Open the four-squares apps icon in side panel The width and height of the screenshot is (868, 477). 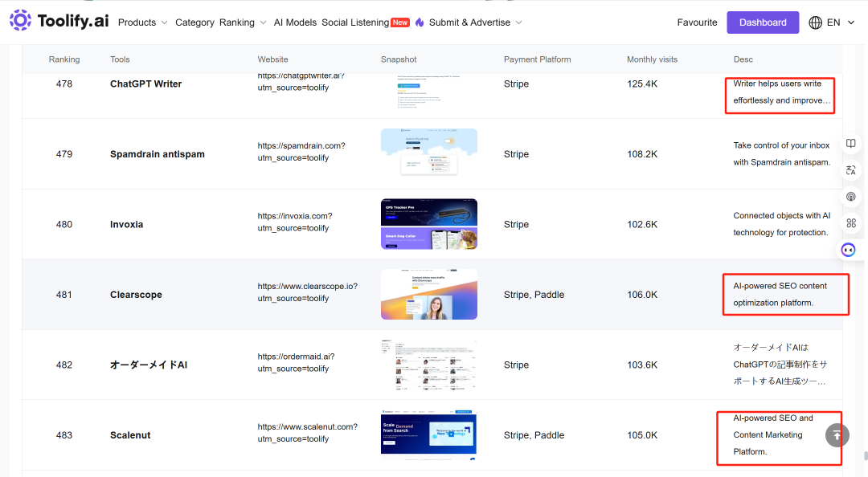(x=851, y=223)
